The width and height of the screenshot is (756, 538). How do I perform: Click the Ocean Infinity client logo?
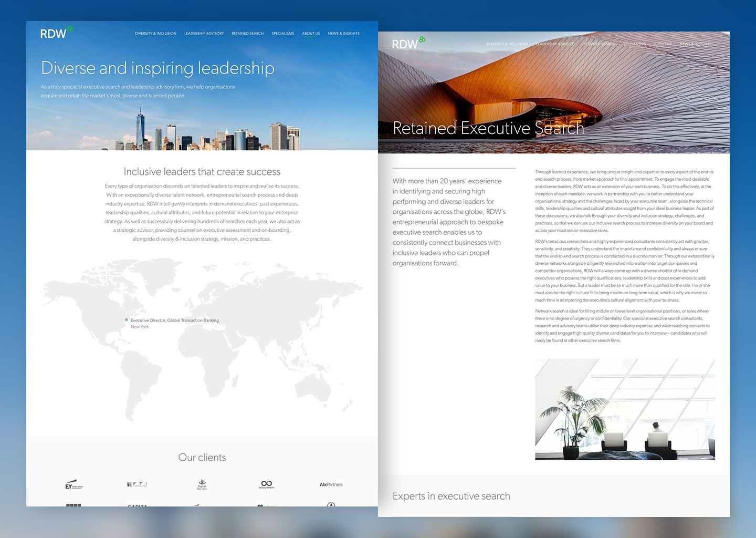[266, 484]
